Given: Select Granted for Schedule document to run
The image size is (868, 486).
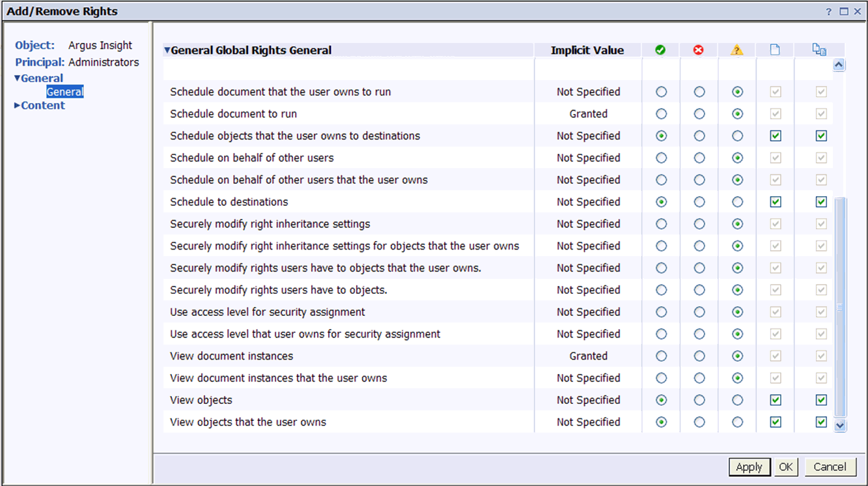Looking at the screenshot, I should point(662,114).
